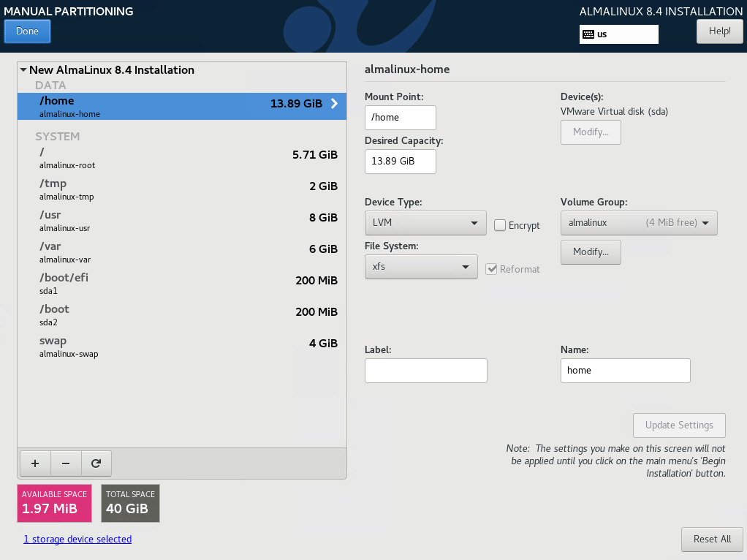Open the Volume Group almalinux dropdown
The width and height of the screenshot is (747, 560).
pos(638,223)
